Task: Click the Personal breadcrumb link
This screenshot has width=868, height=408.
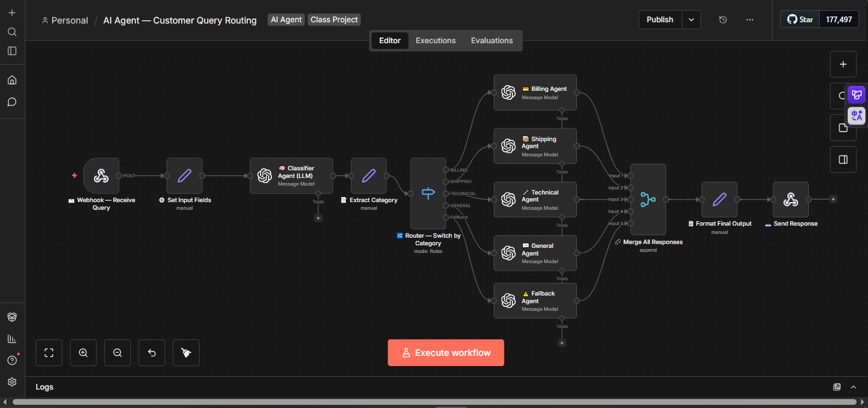Action: 65,20
